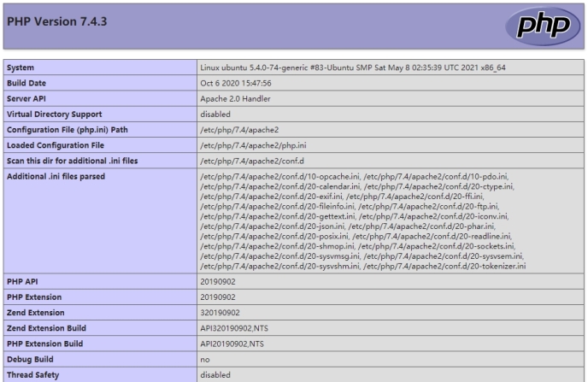Click the 20-json.ini file path

(x=273, y=226)
